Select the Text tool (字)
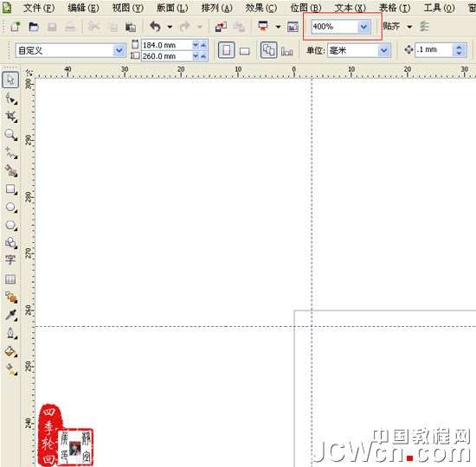 coord(10,259)
